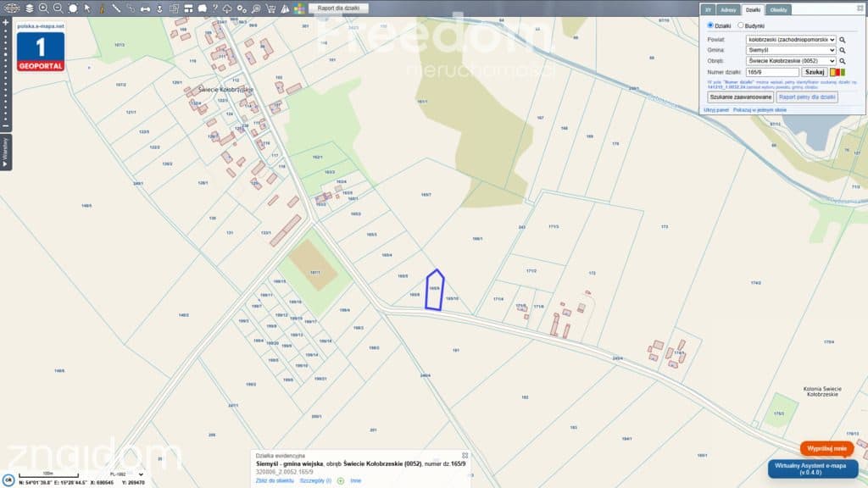Image resolution: width=868 pixels, height=488 pixels.
Task: Click the Ukryj panel link
Action: [716, 110]
